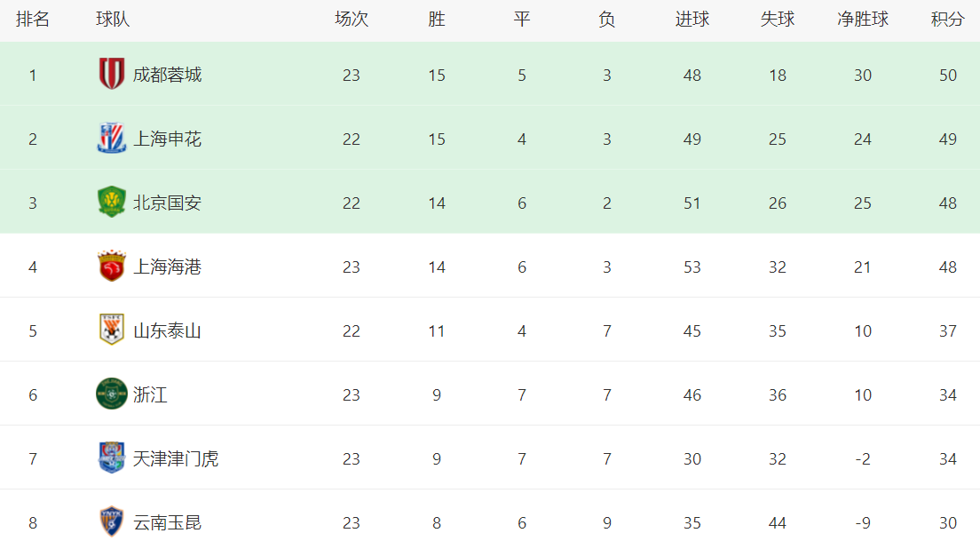Click the Yunnan Yukun (云南玉昆) team shield
980x549 pixels.
(112, 522)
